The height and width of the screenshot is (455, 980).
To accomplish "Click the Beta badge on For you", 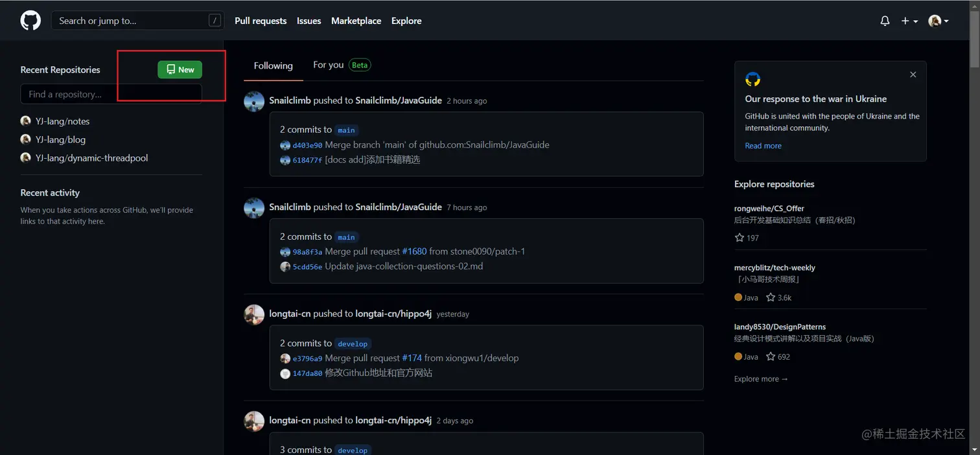I will tap(360, 65).
